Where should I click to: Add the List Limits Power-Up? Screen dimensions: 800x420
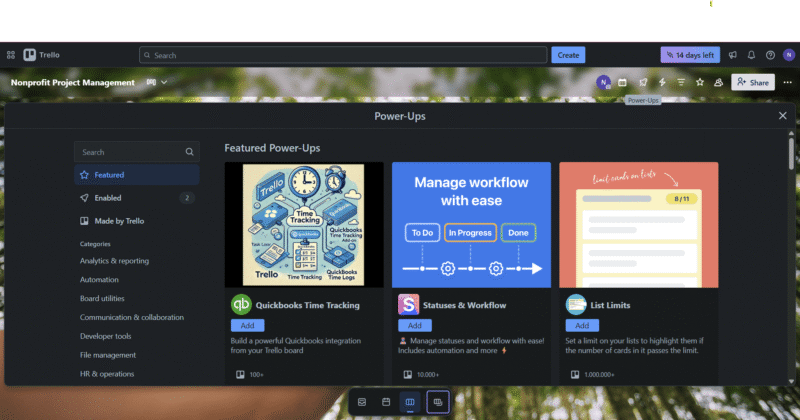pyautogui.click(x=582, y=326)
